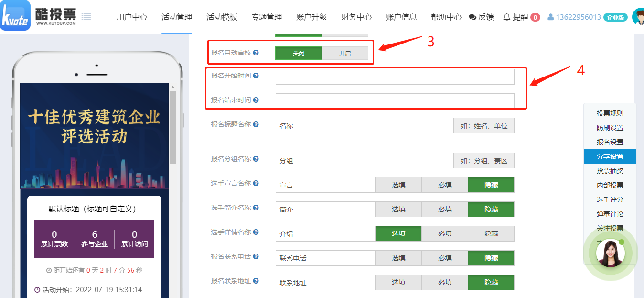Image resolution: width=644 pixels, height=298 pixels.
Task: Open the reminder bell icon
Action: pos(507,17)
